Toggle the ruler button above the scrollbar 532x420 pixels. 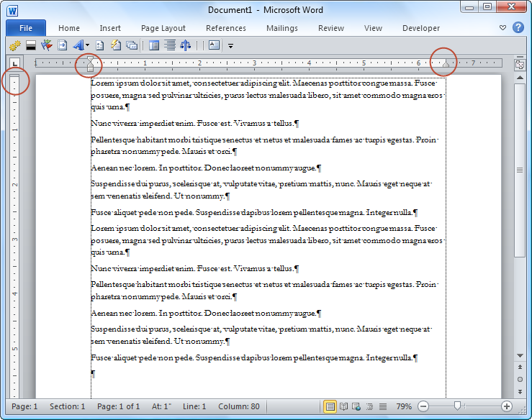click(520, 64)
